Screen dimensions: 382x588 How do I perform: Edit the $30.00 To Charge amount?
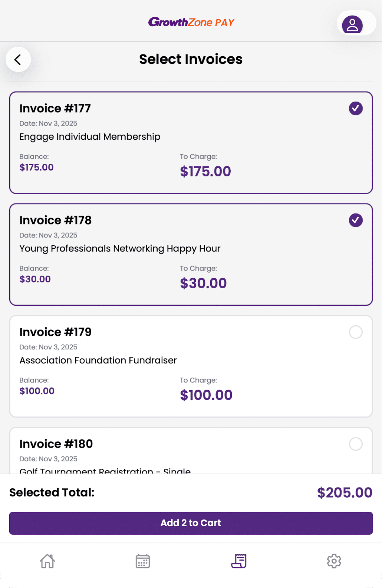203,283
